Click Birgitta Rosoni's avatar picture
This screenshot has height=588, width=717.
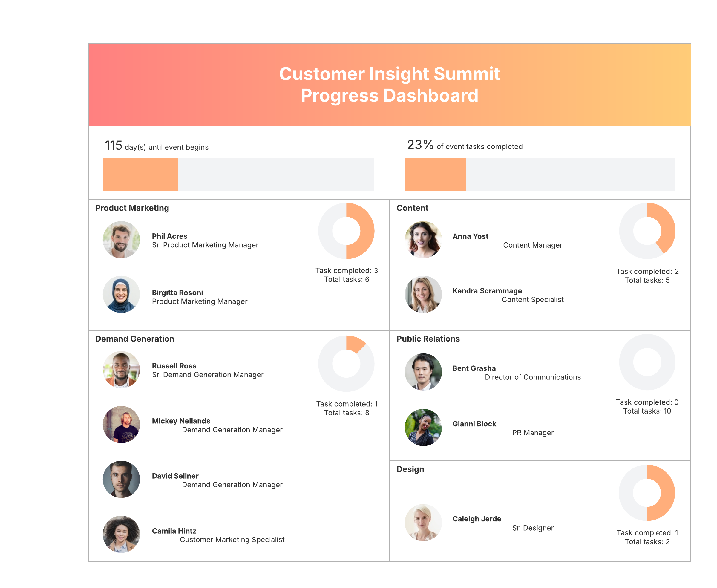pos(121,294)
